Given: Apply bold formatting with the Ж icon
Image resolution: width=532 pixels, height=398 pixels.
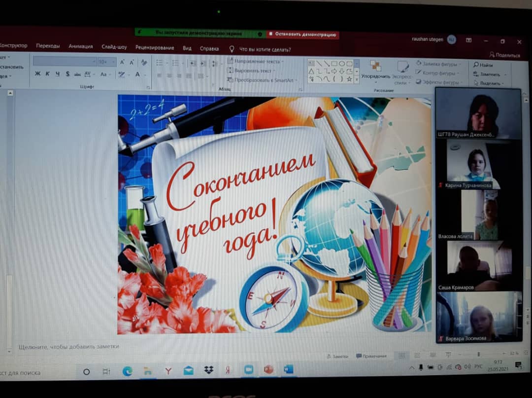Looking at the screenshot, I should (38, 74).
